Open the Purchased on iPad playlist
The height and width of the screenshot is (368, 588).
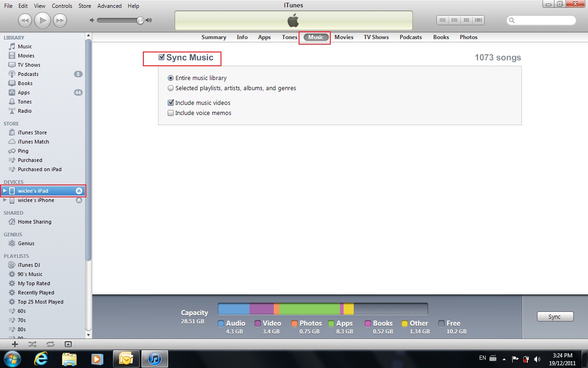40,169
